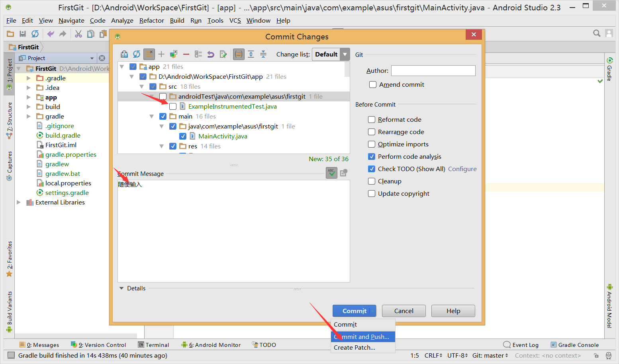Click scroll-from-source target icon in Project panel

102,58
